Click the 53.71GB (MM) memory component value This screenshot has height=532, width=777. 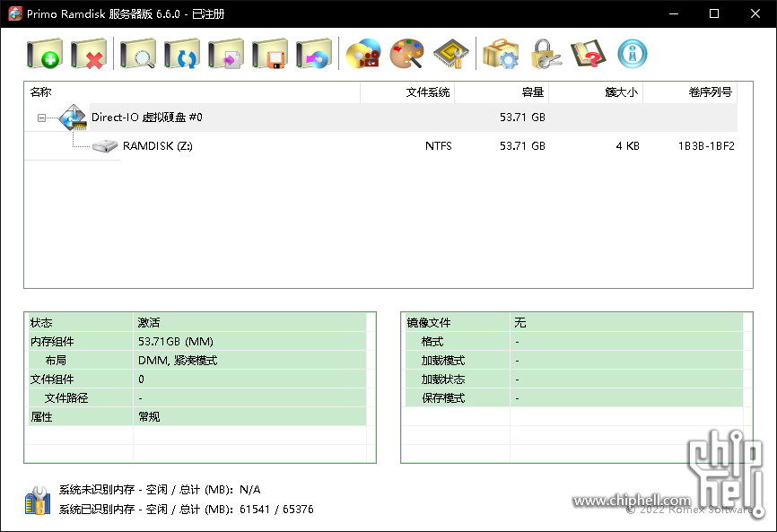point(176,342)
